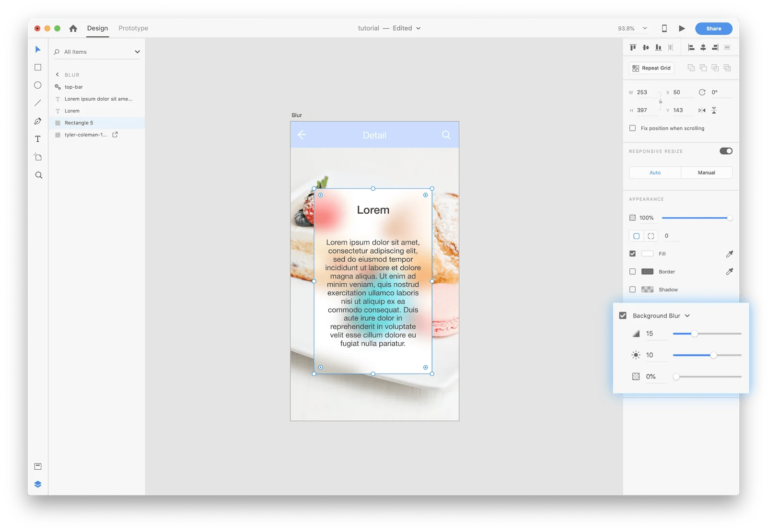This screenshot has height=532, width=767.
Task: Open the All Items filter dropdown
Action: 137,52
